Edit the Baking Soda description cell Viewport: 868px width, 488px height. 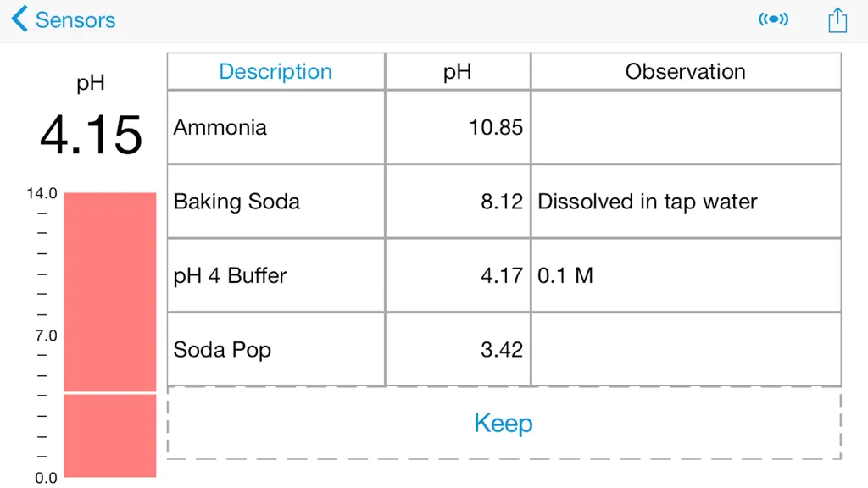pyautogui.click(x=275, y=202)
